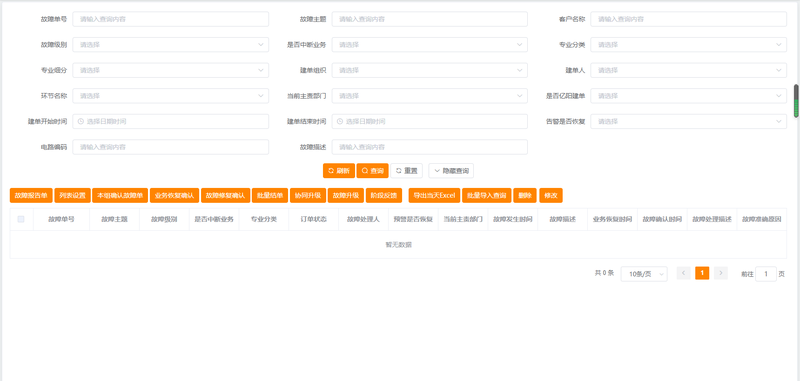Open the 专业细分 dropdown
Image resolution: width=800 pixels, height=381 pixels.
170,70
